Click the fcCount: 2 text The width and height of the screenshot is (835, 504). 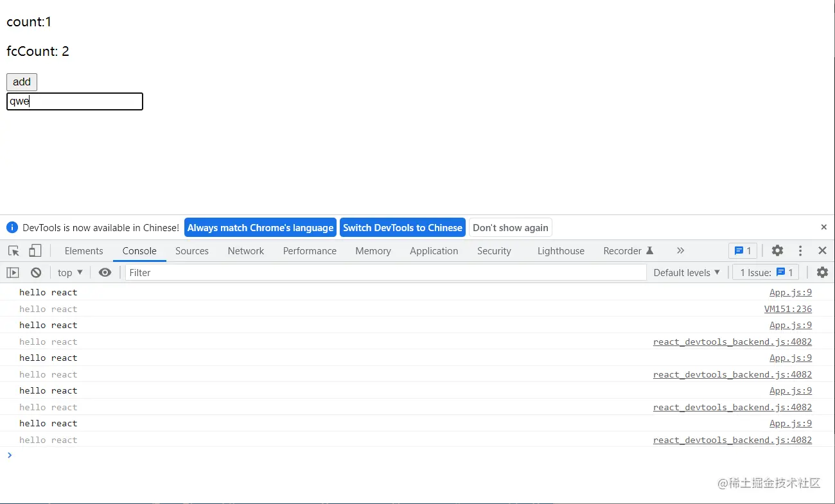coord(38,51)
